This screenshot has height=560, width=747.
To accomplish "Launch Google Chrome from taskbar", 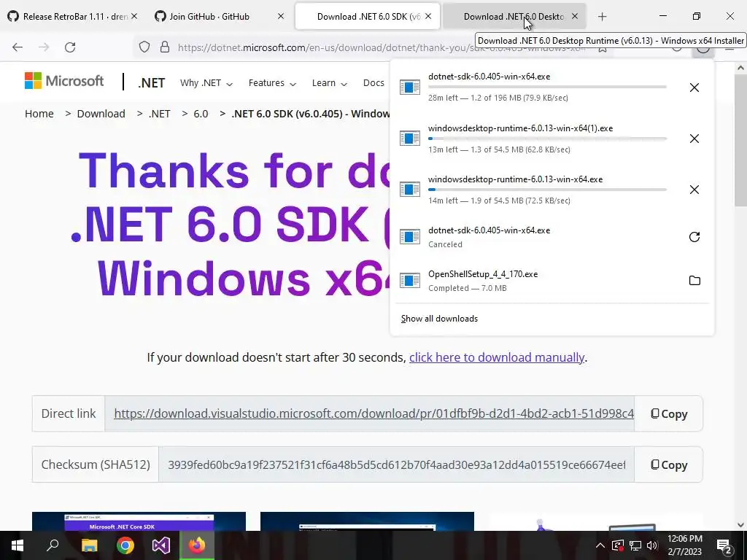I will (x=125, y=545).
